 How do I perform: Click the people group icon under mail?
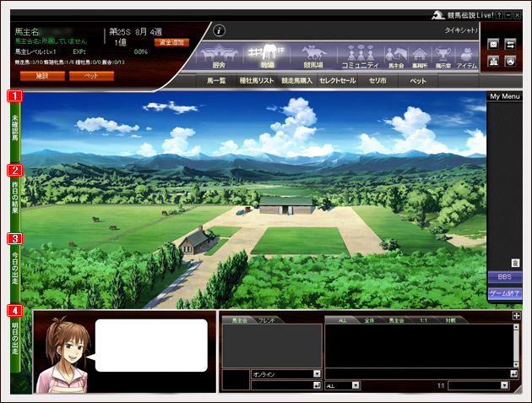[493, 62]
